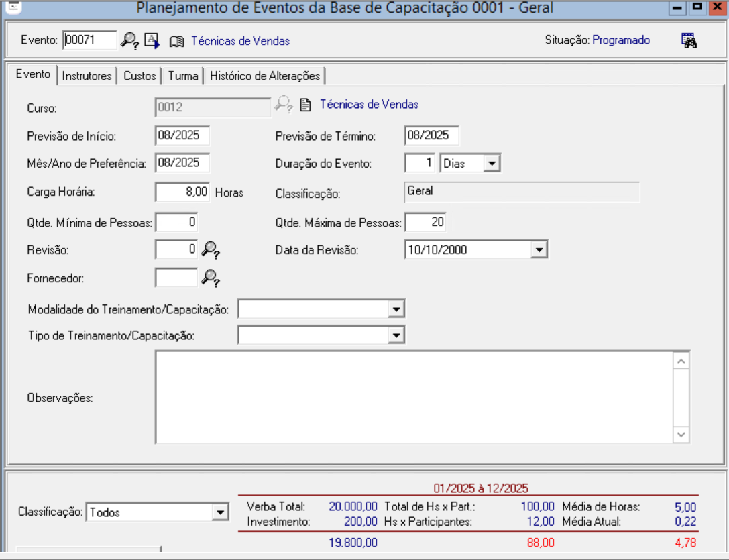Open the Data da Revisão date dropdown
729x560 pixels.
click(539, 250)
